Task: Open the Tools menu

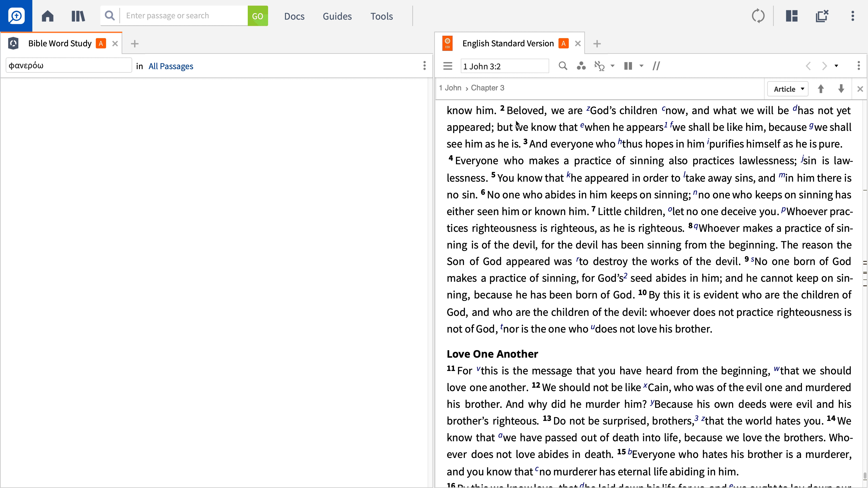Action: (381, 16)
